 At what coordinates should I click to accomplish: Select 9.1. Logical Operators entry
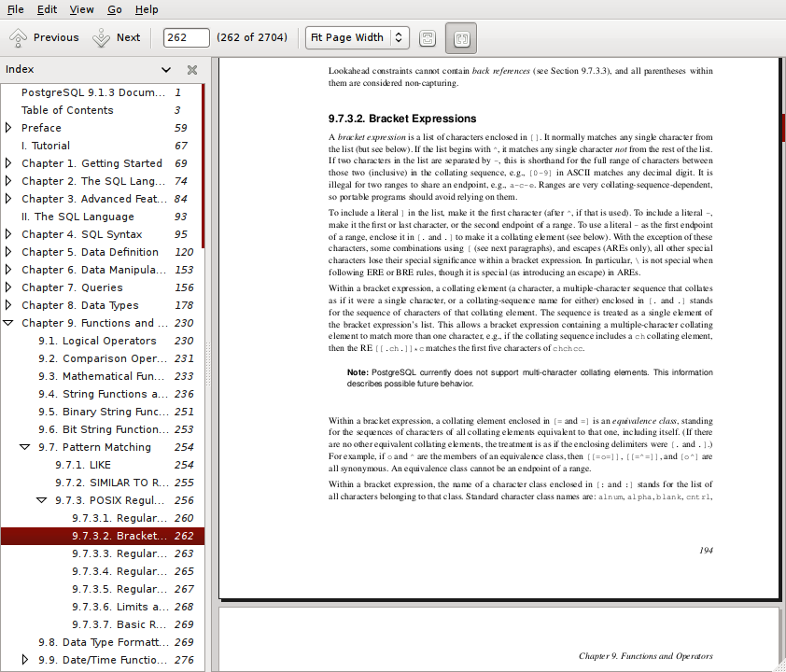tap(103, 341)
